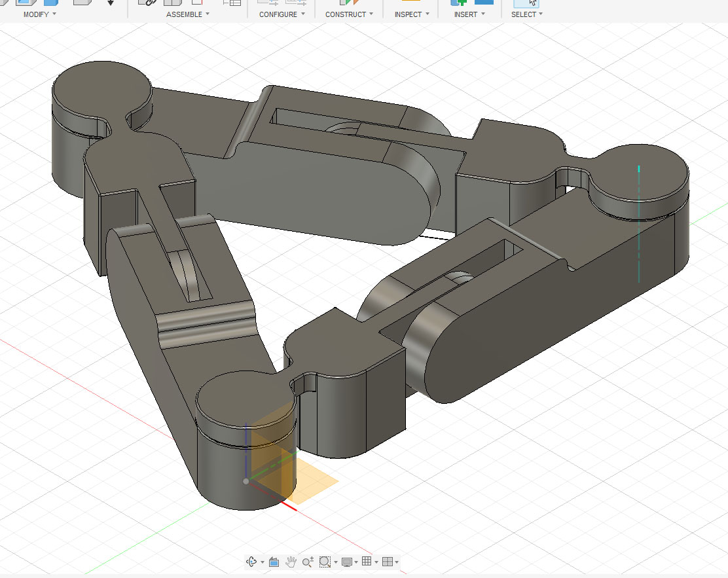Open the MODIFY menu
The height and width of the screenshot is (578, 728).
coord(40,14)
